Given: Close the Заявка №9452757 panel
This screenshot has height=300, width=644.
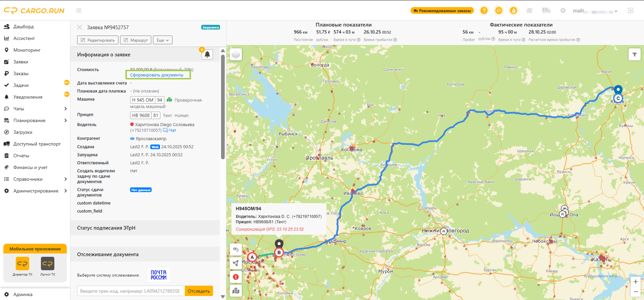Looking at the screenshot, I should pyautogui.click(x=79, y=27).
